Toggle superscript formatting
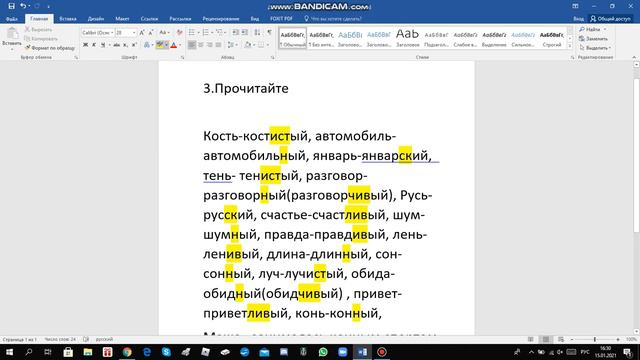 134,45
